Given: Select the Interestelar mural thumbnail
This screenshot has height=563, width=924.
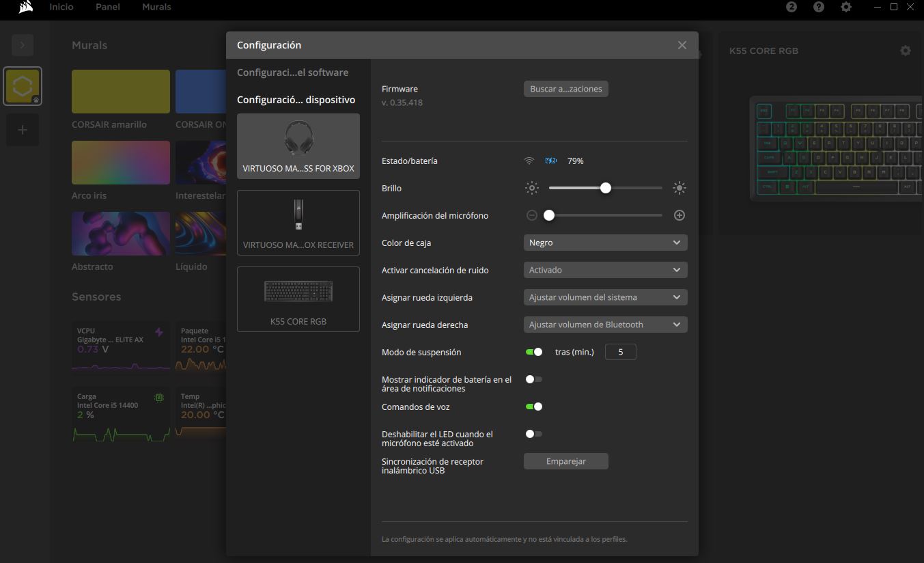Looking at the screenshot, I should [201, 163].
